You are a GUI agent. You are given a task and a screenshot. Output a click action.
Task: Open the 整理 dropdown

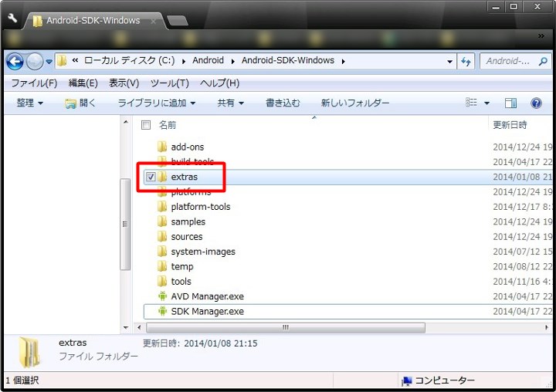tap(30, 103)
